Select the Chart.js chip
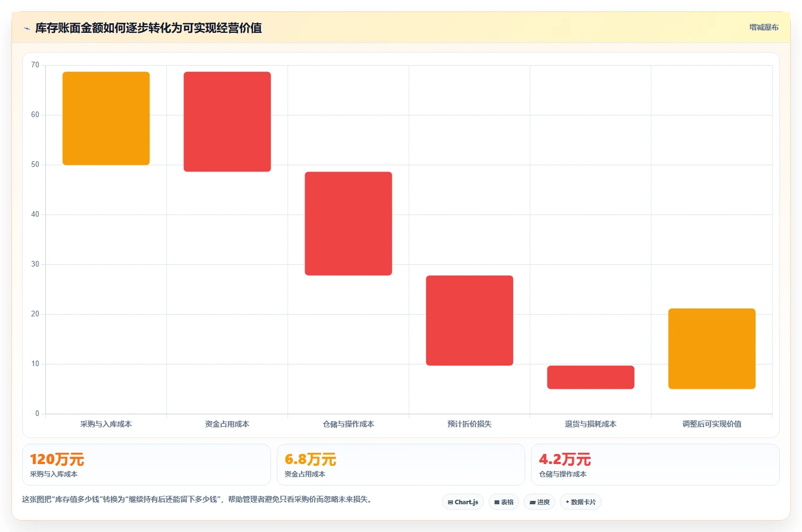The width and height of the screenshot is (802, 532). pyautogui.click(x=463, y=502)
